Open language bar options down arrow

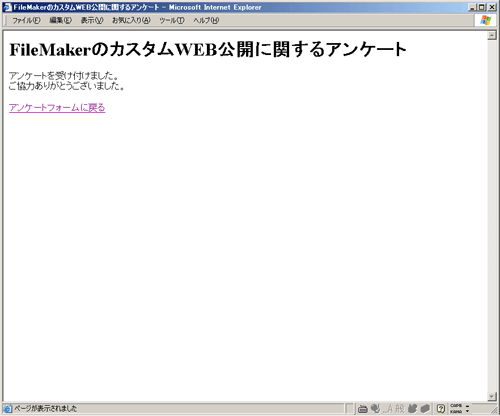pos(467,411)
